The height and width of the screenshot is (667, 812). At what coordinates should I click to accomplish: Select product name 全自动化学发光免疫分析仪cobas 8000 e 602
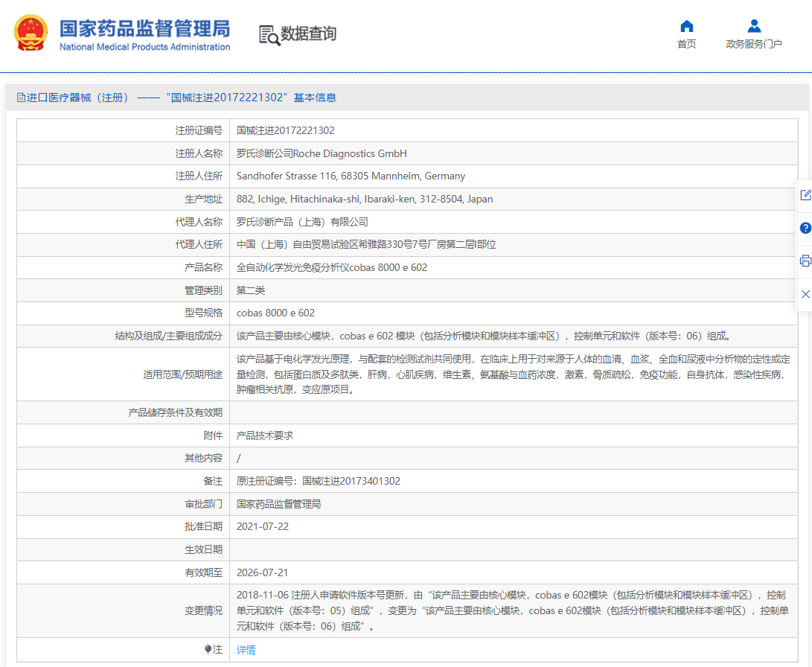pyautogui.click(x=332, y=268)
